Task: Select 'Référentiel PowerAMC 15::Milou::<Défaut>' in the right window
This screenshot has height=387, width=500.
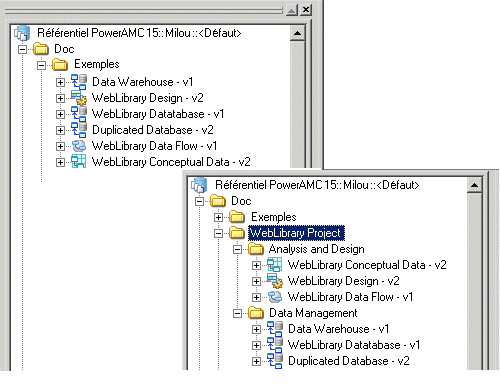Action: point(317,185)
